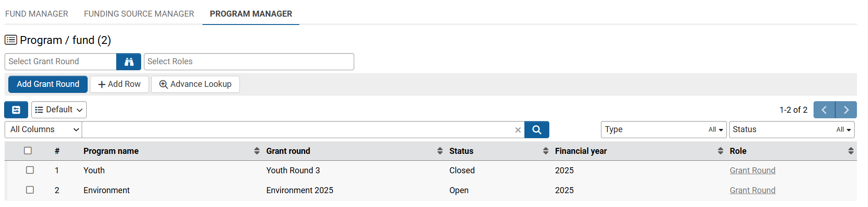Clear the search field with X icon
Screen dimensions: 868x207
(x=518, y=130)
